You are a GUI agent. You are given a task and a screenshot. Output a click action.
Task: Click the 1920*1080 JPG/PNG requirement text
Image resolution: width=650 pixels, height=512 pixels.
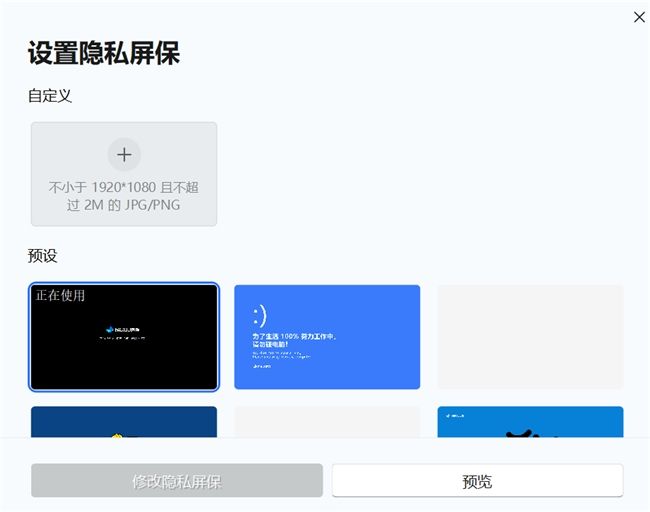tap(124, 196)
